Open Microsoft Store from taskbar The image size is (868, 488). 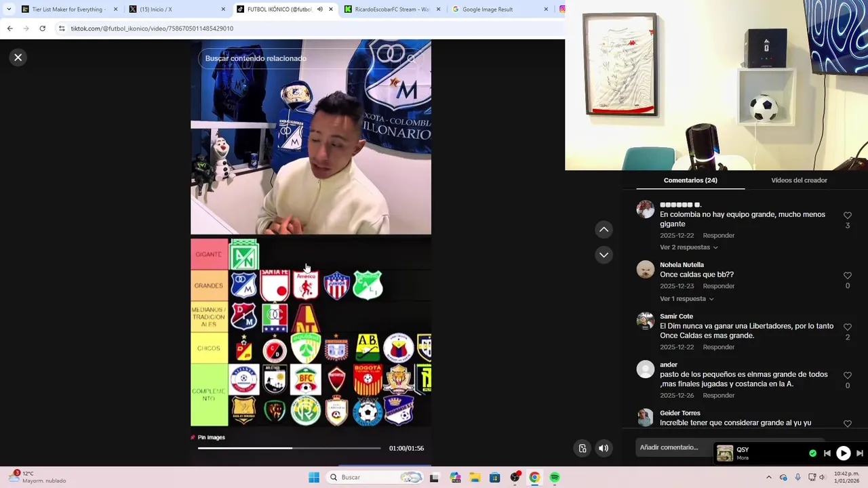(x=495, y=478)
